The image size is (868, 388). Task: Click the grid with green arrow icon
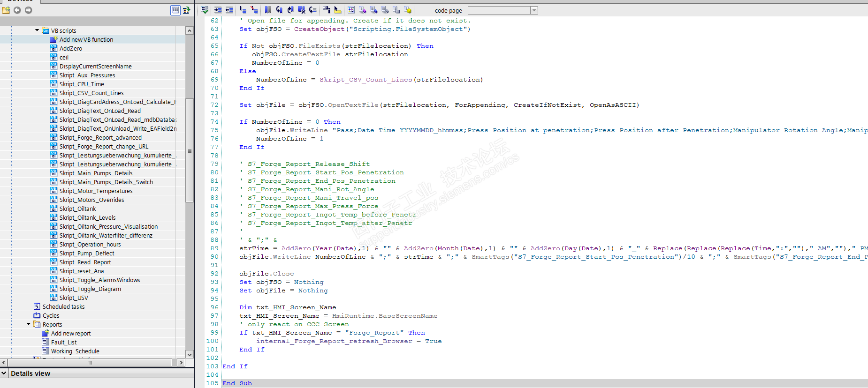pyautogui.click(x=186, y=10)
